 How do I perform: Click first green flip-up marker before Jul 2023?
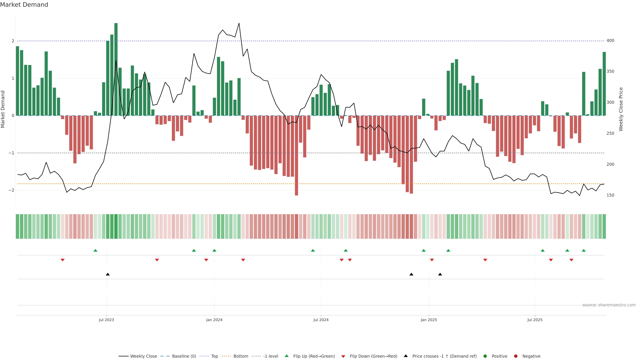point(95,250)
